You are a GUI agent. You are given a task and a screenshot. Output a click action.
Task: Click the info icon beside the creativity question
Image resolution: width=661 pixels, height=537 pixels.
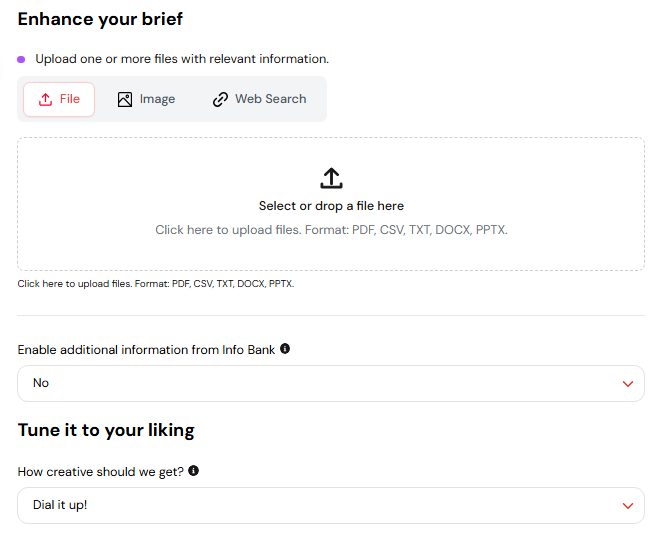click(x=193, y=470)
